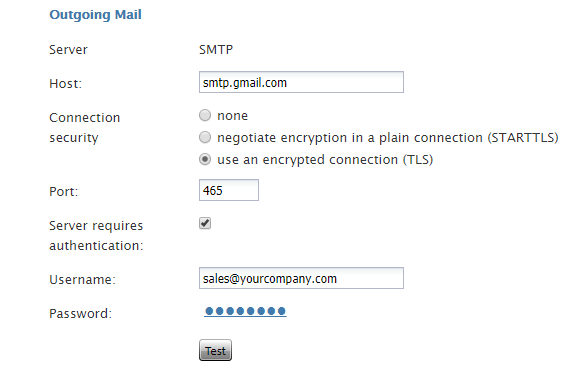Click the 'Connection security' label
575x376 pixels.
[x=85, y=127]
